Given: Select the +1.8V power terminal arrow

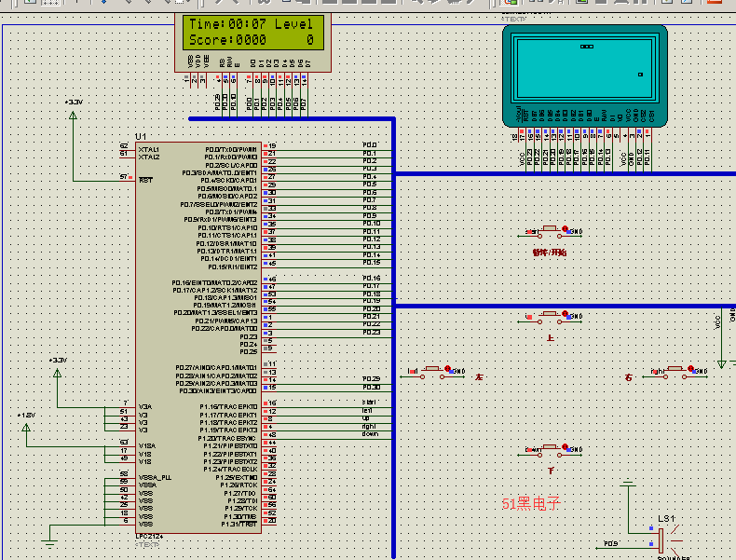Looking at the screenshot, I should point(26,428).
